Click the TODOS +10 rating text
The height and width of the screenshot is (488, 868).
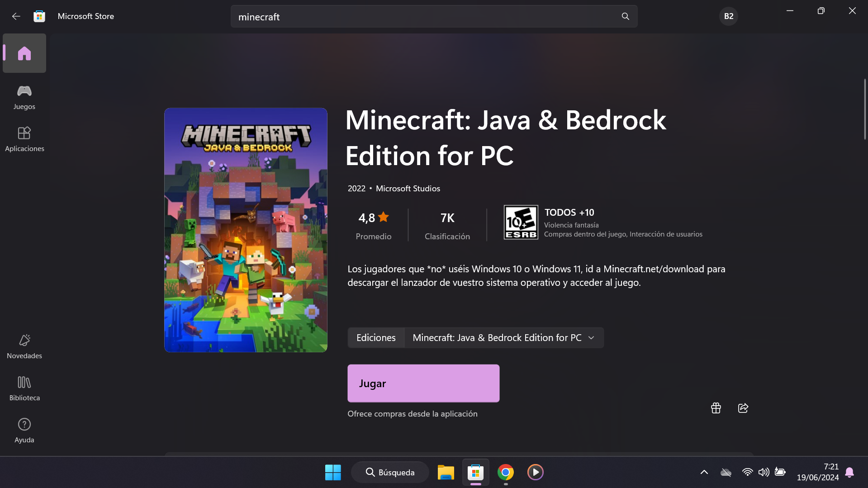(569, 213)
